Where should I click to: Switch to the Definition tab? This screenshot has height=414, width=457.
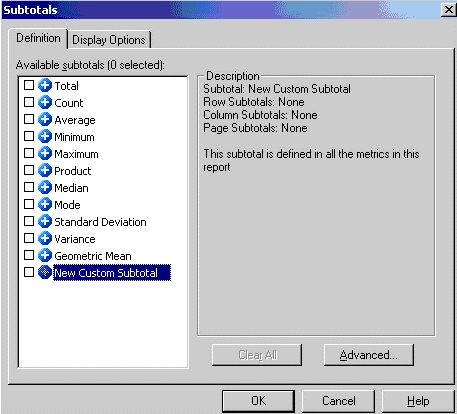pos(38,38)
